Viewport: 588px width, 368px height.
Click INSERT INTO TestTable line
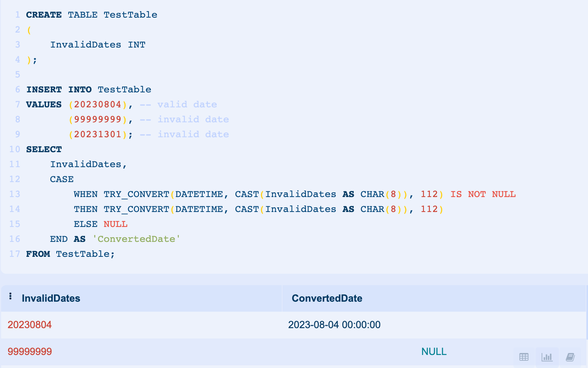point(89,89)
